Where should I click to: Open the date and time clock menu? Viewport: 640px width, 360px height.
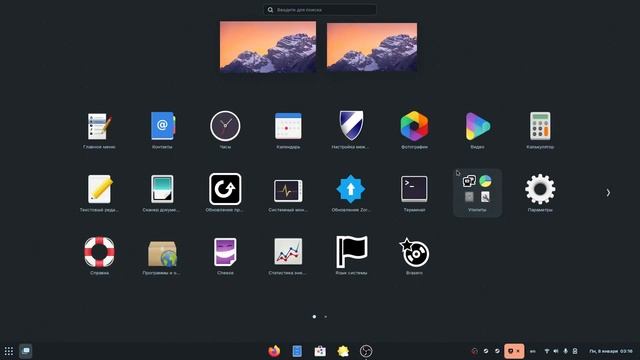(x=611, y=351)
